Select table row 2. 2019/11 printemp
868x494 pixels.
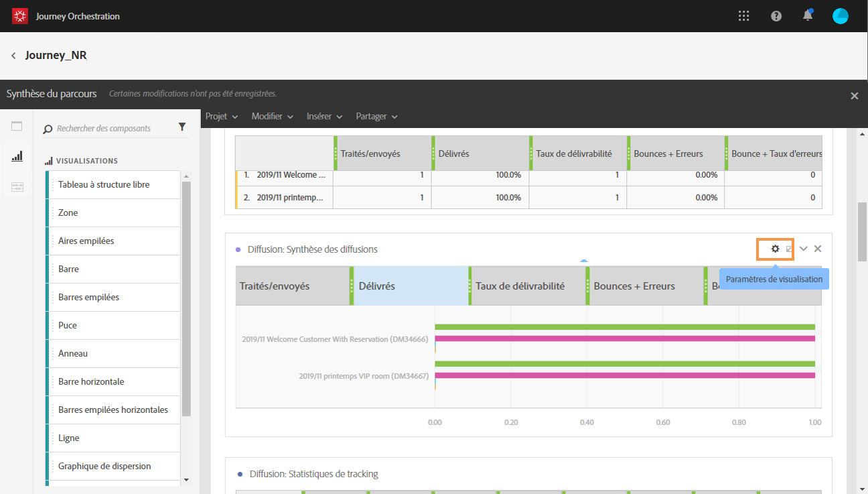pyautogui.click(x=284, y=197)
